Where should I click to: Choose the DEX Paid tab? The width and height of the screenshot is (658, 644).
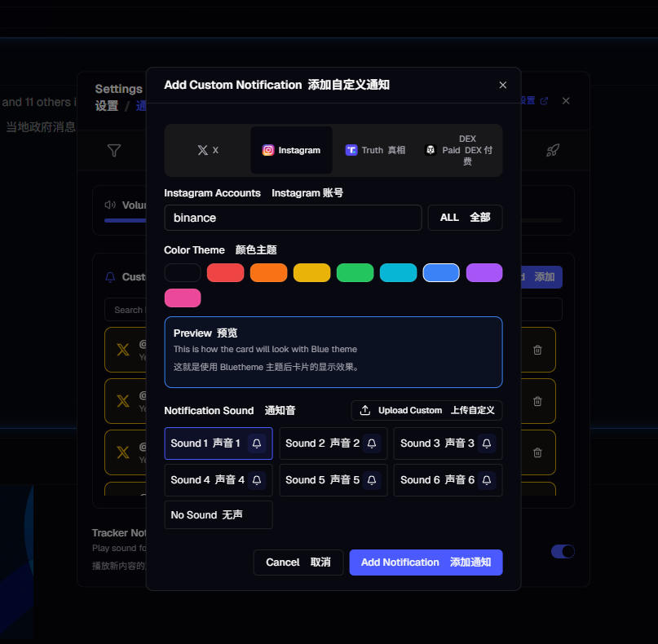tap(459, 150)
